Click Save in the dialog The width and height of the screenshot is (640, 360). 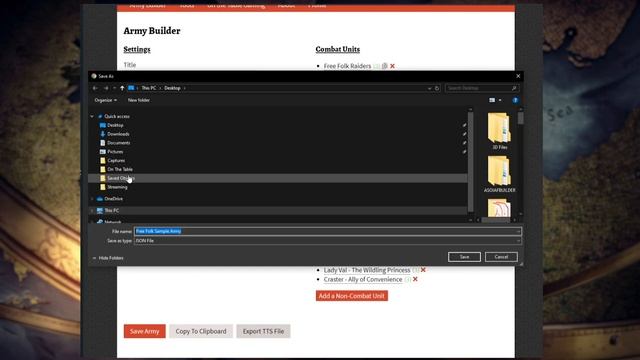(x=464, y=257)
